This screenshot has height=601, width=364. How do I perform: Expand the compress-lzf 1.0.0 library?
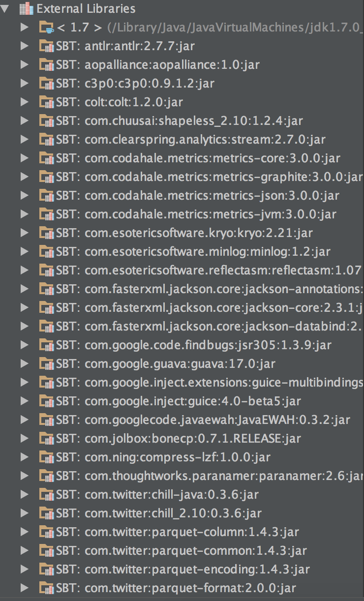point(25,457)
